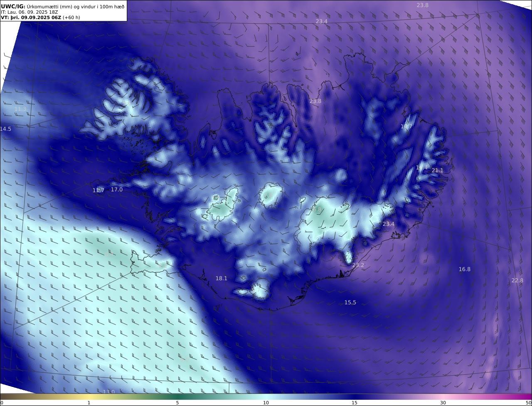
Task: Click the '0' tick on the color scale
Action: point(2,403)
